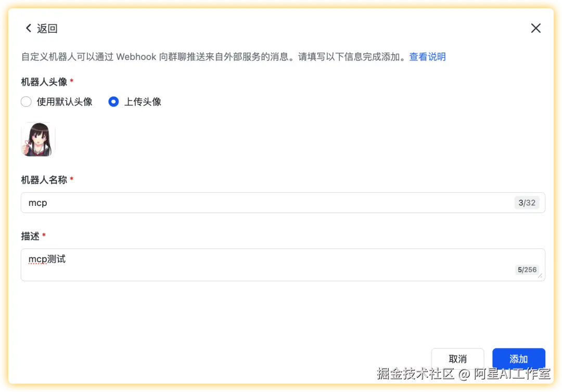Click the uploaded anime avatar thumbnail
This screenshot has height=392, width=562.
click(37, 139)
